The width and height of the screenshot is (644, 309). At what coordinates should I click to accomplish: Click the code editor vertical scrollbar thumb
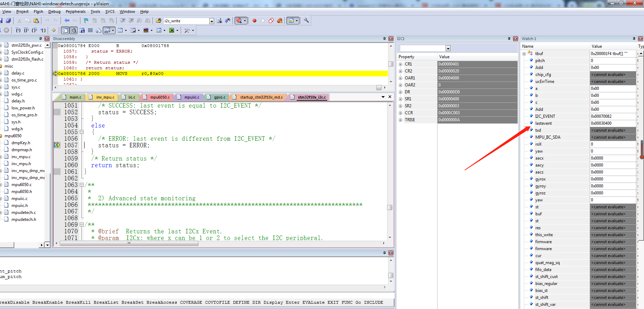(390, 207)
